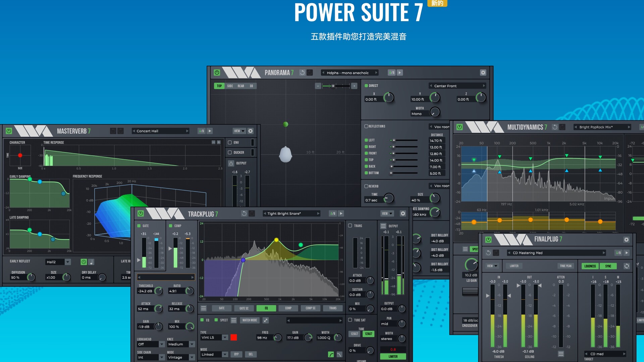Toggle Trackplug GATE checkbox
The image size is (644, 362).
coord(139,226)
